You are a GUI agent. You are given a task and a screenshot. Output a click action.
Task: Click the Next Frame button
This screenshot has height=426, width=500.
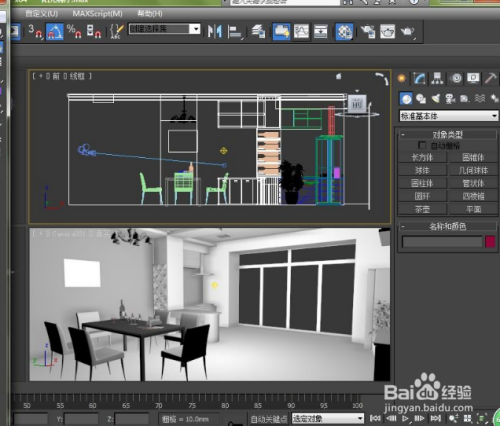(419, 418)
